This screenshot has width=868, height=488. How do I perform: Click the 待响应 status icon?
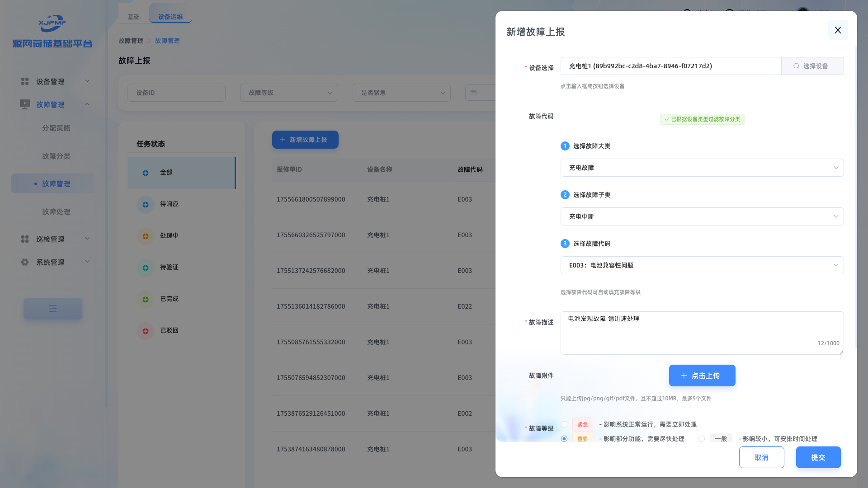click(x=146, y=205)
